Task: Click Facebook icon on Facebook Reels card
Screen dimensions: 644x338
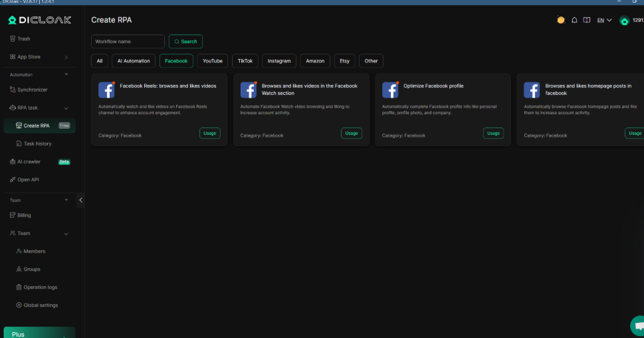Action: 106,90
